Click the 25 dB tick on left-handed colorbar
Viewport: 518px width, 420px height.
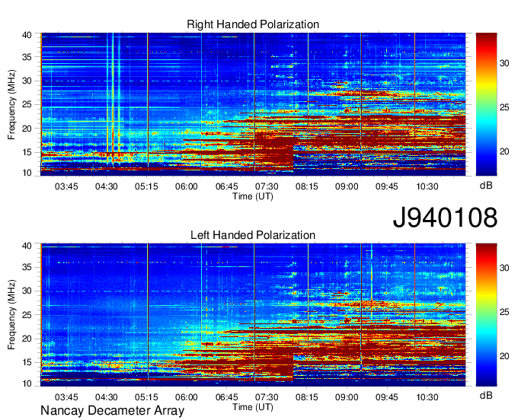[504, 312]
